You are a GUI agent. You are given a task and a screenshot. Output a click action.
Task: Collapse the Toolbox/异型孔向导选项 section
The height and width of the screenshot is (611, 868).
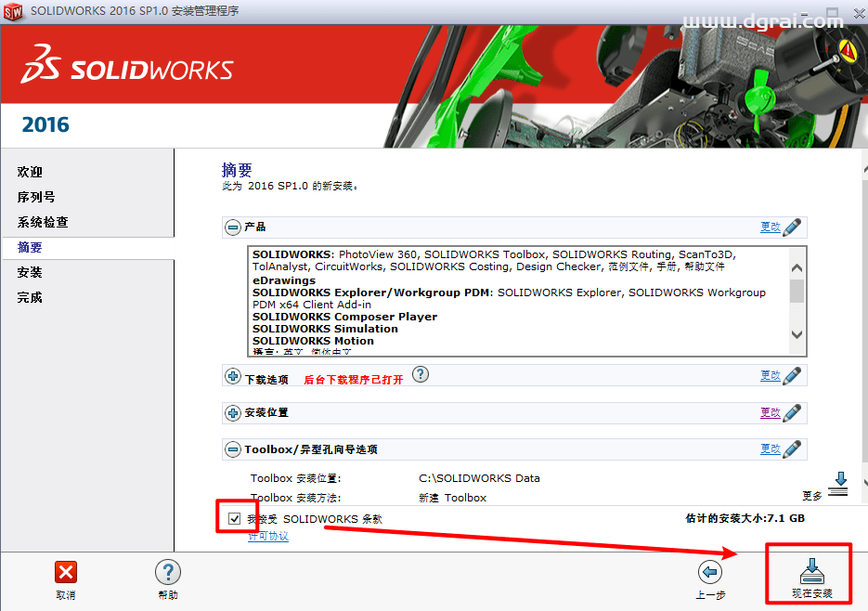[x=232, y=449]
